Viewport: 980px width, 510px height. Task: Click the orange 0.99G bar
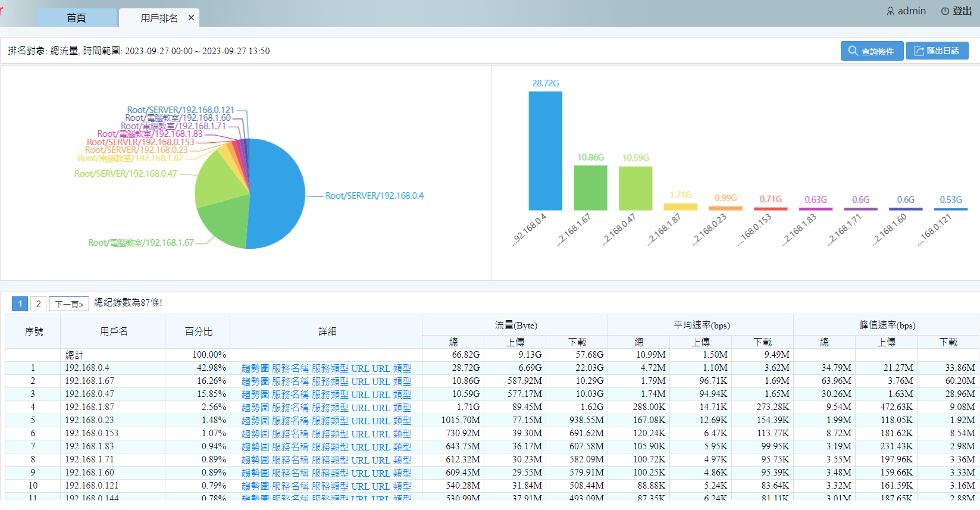point(725,208)
